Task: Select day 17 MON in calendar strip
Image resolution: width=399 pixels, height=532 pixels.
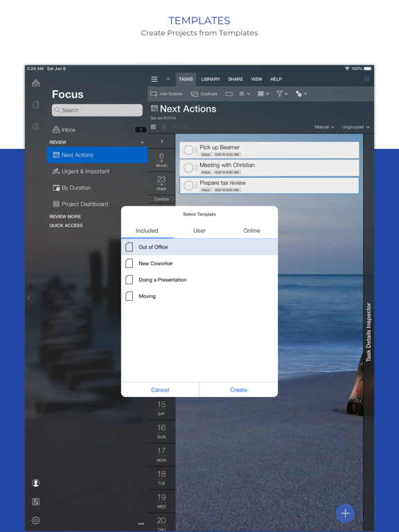Action: (x=161, y=454)
